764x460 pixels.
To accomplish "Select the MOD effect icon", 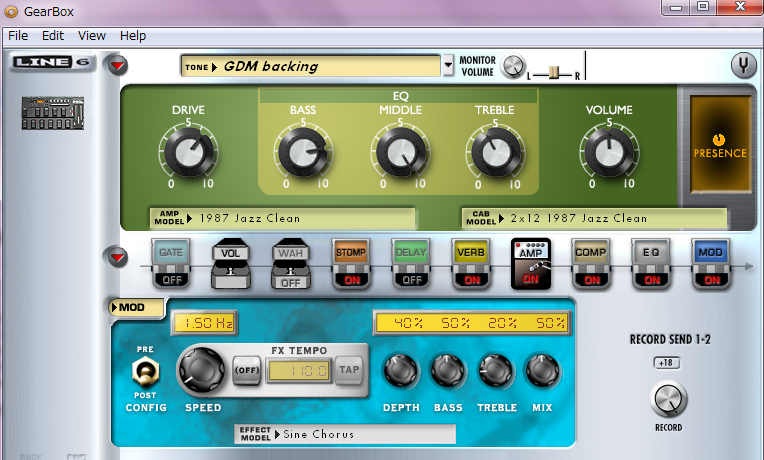I will pos(710,252).
